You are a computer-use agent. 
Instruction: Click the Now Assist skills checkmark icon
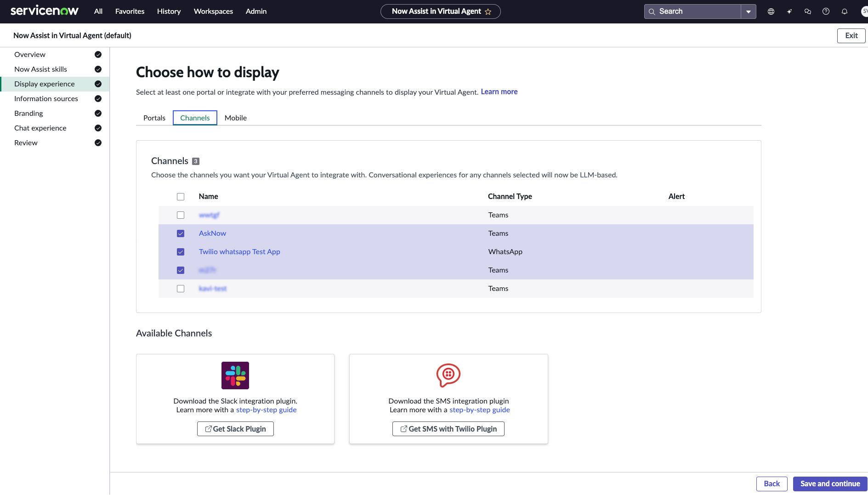98,69
